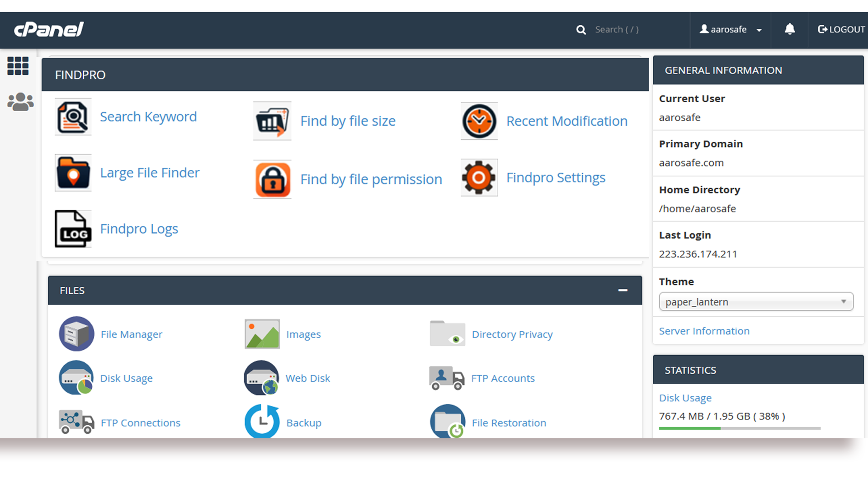868x488 pixels.
Task: Open the Theme paper_lantern dropdown
Action: (756, 301)
